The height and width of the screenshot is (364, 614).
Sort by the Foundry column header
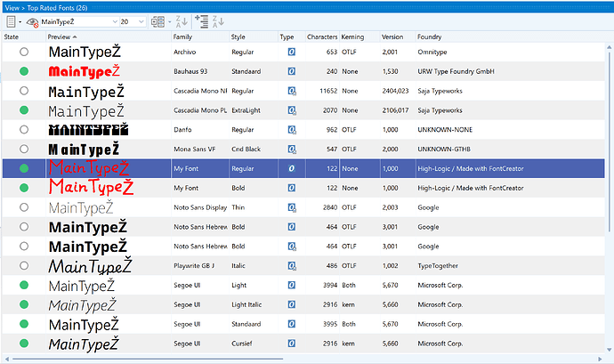510,36
